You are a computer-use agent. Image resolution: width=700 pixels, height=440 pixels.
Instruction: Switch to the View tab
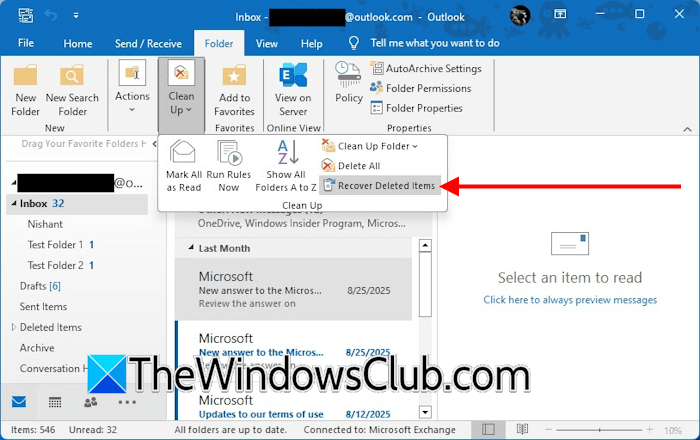tap(267, 43)
